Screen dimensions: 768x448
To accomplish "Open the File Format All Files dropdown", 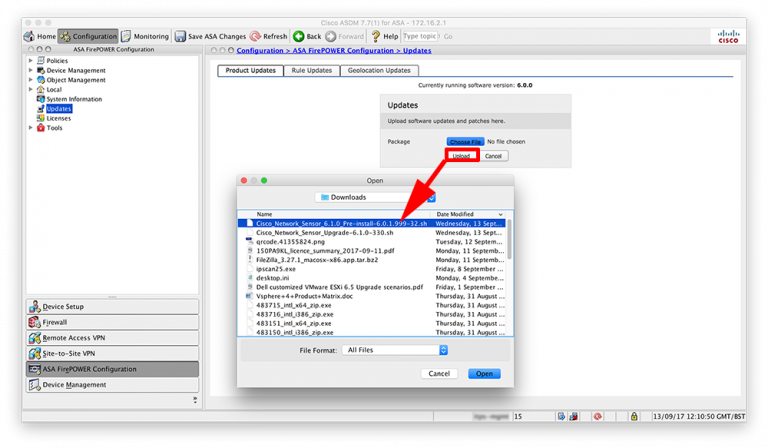I will (x=395, y=350).
